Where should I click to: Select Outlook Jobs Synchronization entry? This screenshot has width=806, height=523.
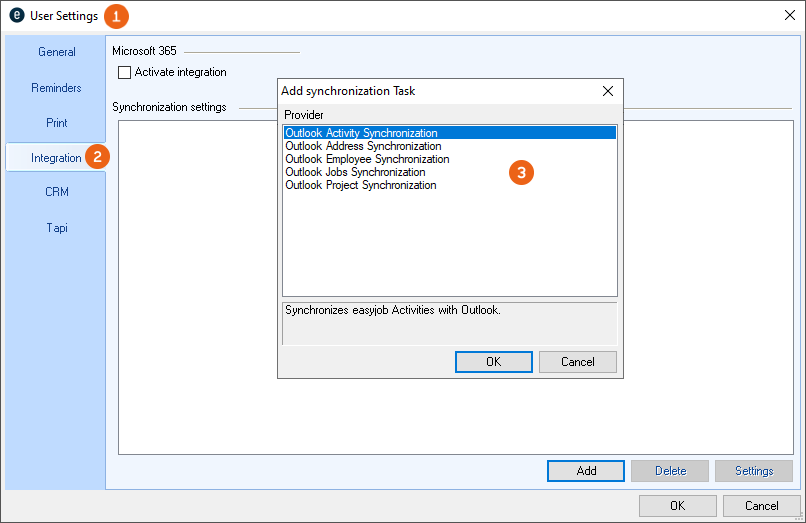[x=355, y=172]
